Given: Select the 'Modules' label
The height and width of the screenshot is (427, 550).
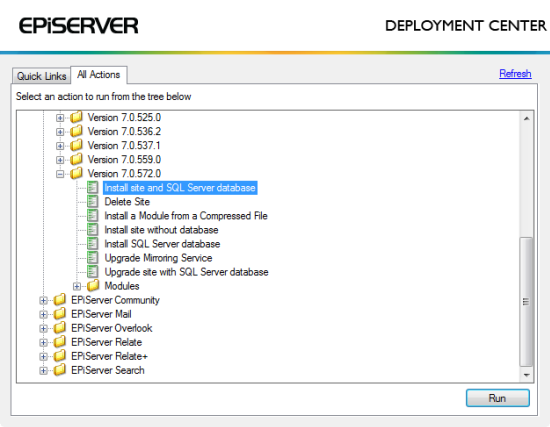Looking at the screenshot, I should pyautogui.click(x=122, y=286).
